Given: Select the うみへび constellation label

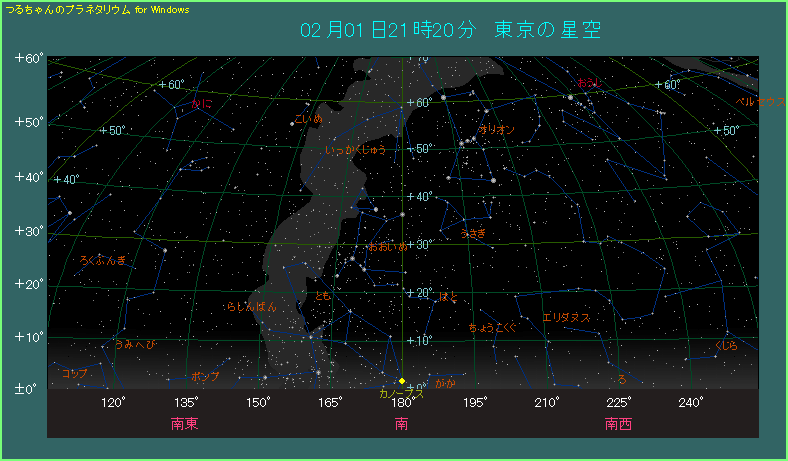Looking at the screenshot, I should pos(135,345).
